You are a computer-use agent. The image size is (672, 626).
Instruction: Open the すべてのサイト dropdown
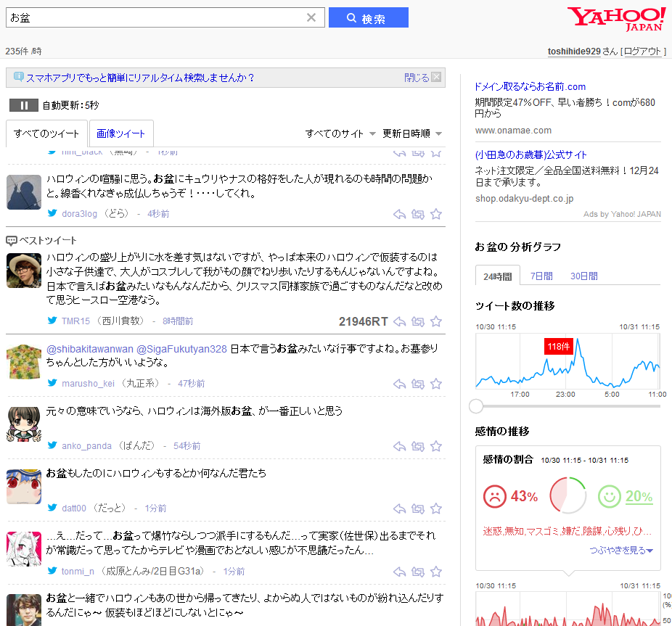click(340, 133)
